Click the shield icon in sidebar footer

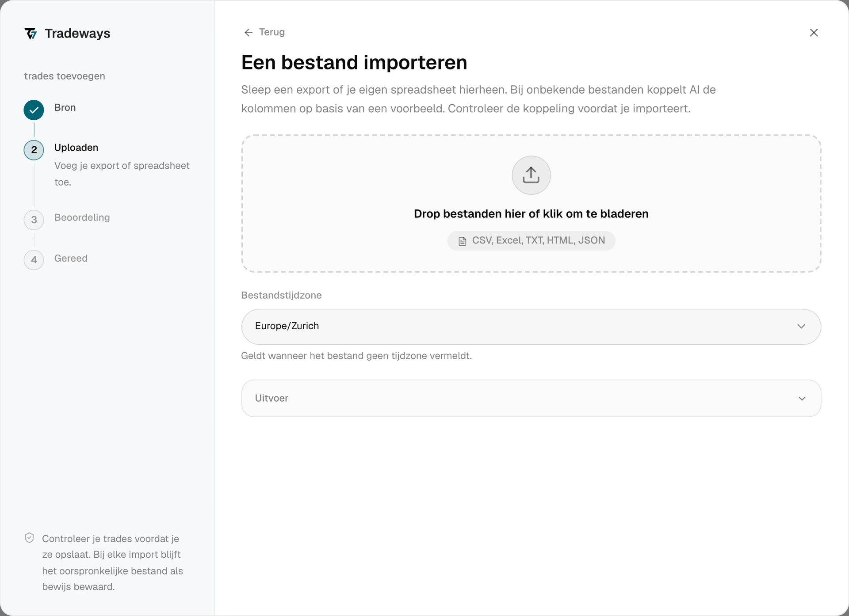click(x=29, y=538)
